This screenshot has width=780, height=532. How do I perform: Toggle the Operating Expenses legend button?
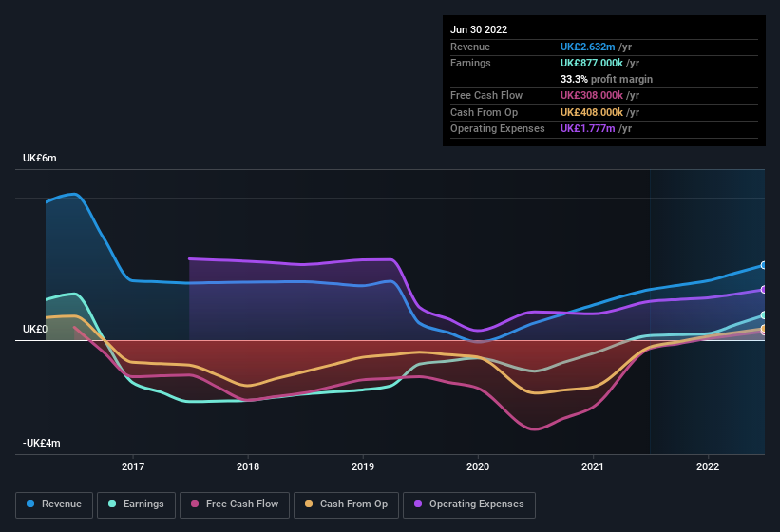(469, 504)
